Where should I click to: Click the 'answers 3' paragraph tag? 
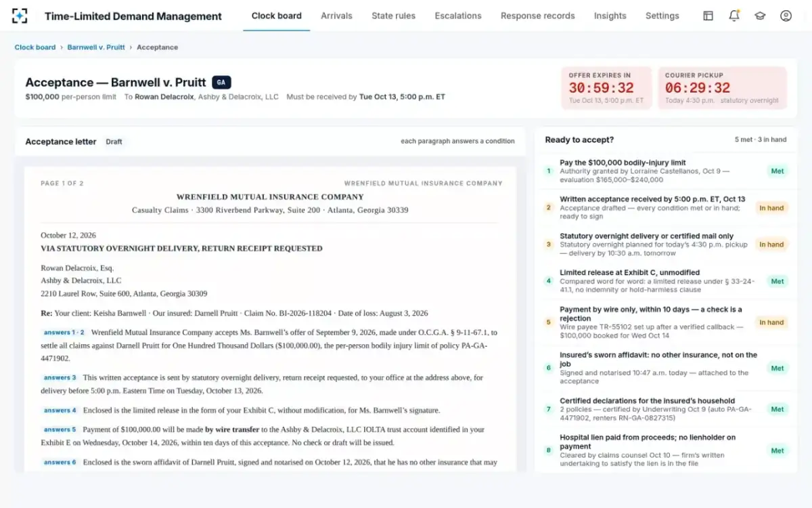(60, 377)
